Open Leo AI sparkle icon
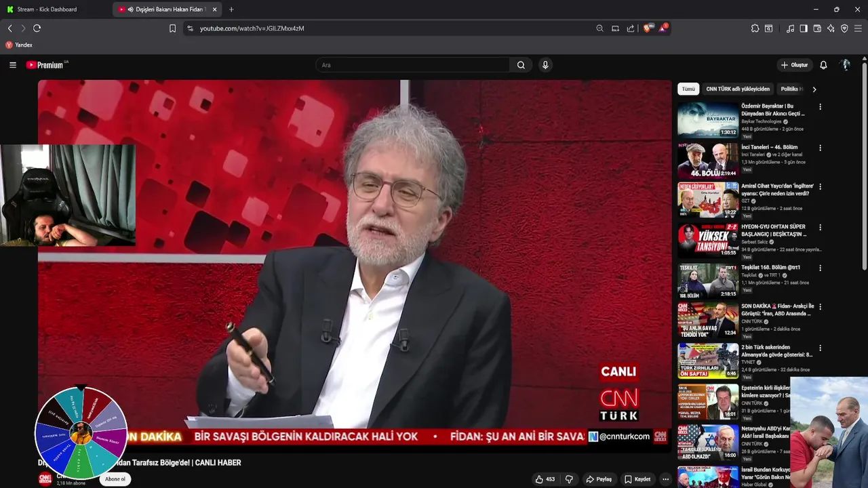Screen dimensions: 868x488 831,28
